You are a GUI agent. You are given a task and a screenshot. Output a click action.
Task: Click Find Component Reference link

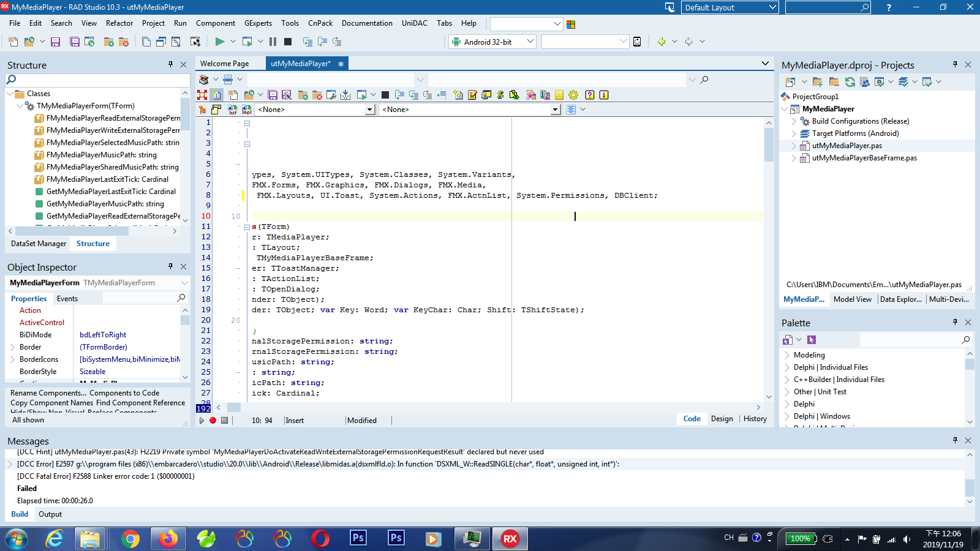click(x=141, y=403)
